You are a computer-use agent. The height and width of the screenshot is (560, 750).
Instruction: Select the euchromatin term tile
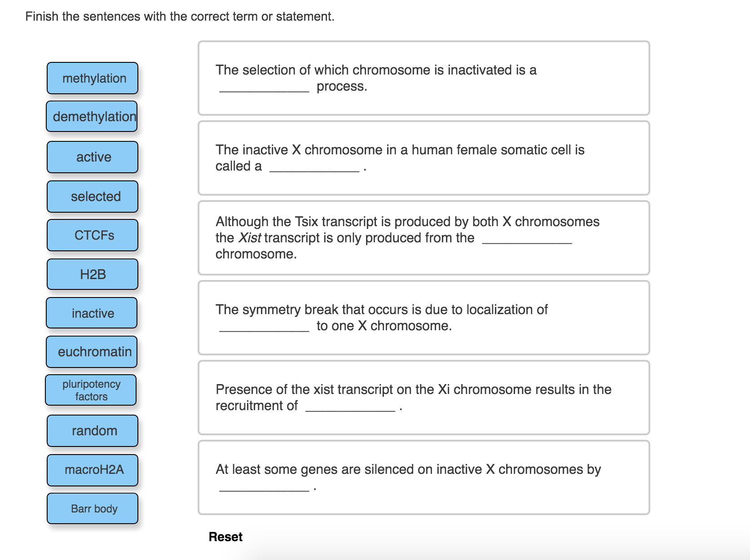pyautogui.click(x=92, y=352)
